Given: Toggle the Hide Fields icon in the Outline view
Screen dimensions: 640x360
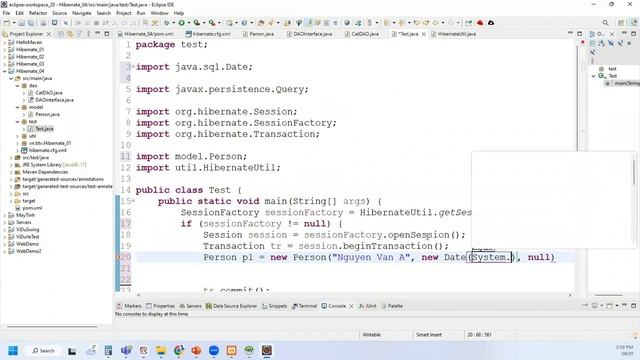Looking at the screenshot, I should (611, 43).
